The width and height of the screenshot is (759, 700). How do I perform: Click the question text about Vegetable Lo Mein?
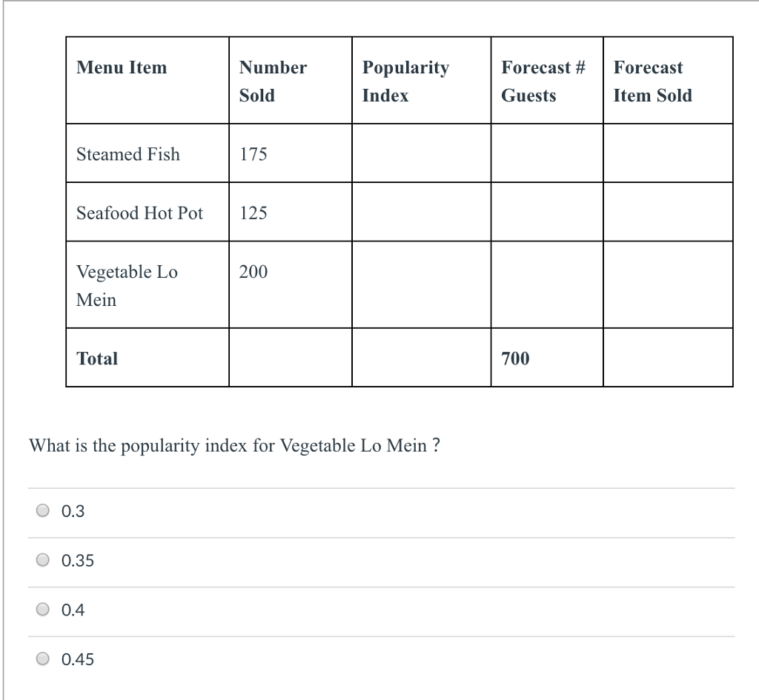pyautogui.click(x=234, y=446)
